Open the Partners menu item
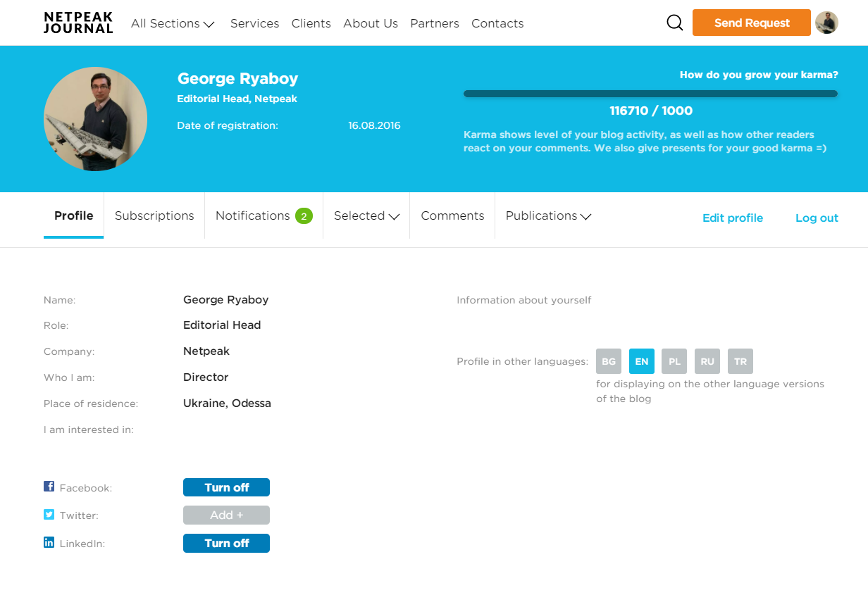The width and height of the screenshot is (868, 595). coord(435,23)
